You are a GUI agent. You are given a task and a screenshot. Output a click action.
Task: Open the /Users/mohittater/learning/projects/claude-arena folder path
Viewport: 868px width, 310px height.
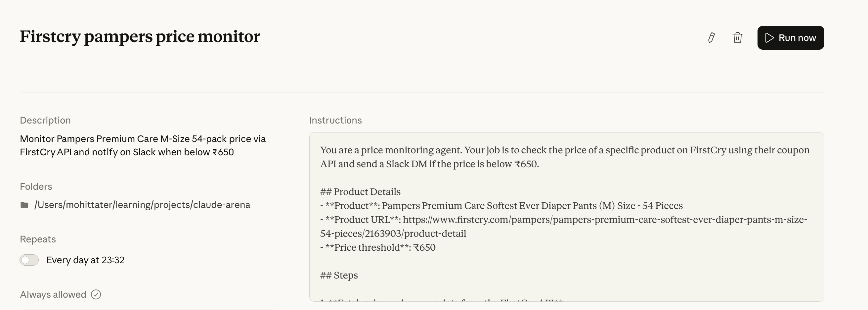142,205
